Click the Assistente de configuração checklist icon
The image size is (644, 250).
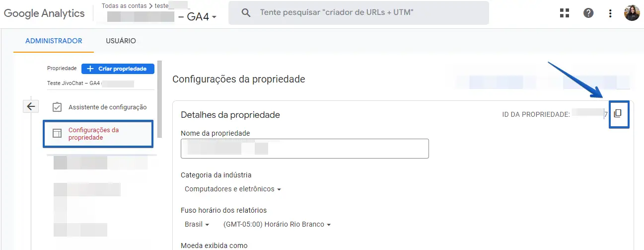[x=57, y=107]
